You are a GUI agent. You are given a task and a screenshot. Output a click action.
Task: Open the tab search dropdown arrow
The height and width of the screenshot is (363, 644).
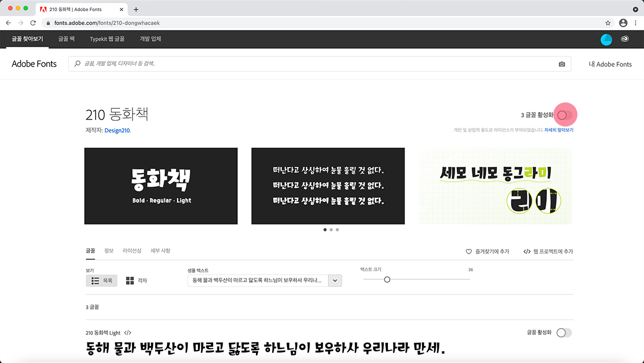[636, 10]
